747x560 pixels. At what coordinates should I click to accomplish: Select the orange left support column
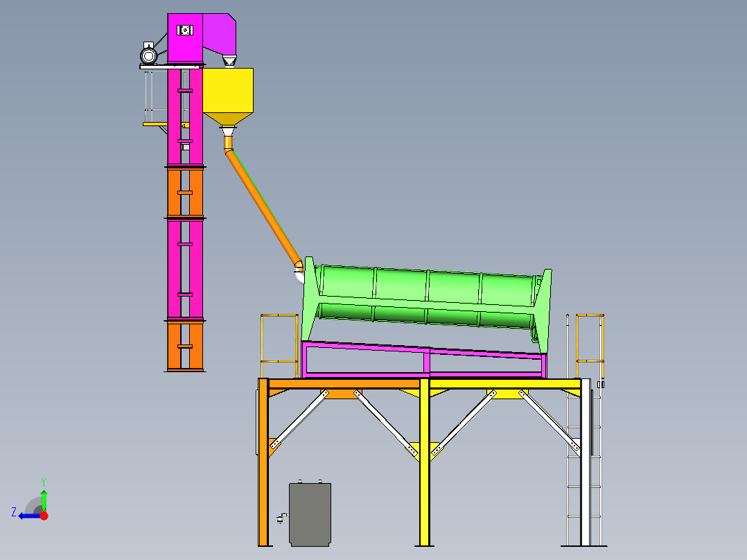(263, 462)
